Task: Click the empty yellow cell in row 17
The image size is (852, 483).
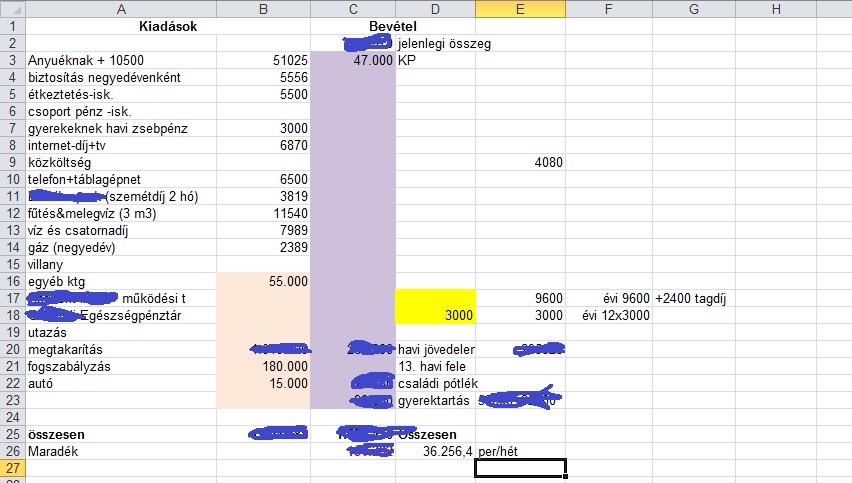Action: click(435, 298)
